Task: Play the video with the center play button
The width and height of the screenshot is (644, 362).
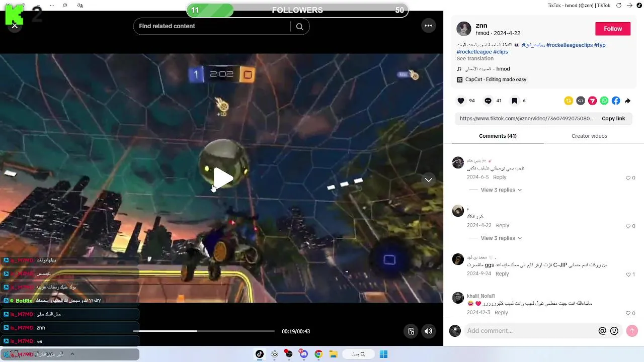Action: point(223,178)
